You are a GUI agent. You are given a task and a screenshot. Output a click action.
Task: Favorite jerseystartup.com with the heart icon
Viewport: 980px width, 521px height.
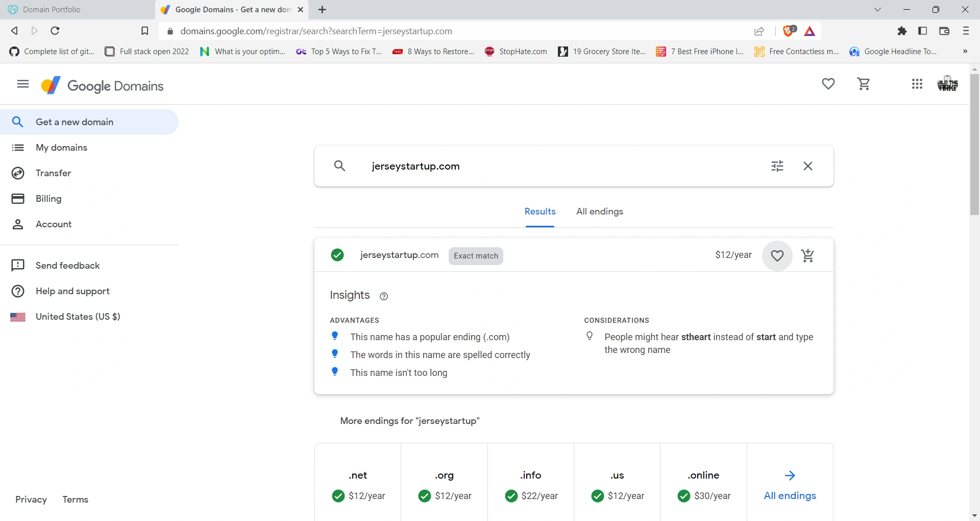(x=777, y=255)
